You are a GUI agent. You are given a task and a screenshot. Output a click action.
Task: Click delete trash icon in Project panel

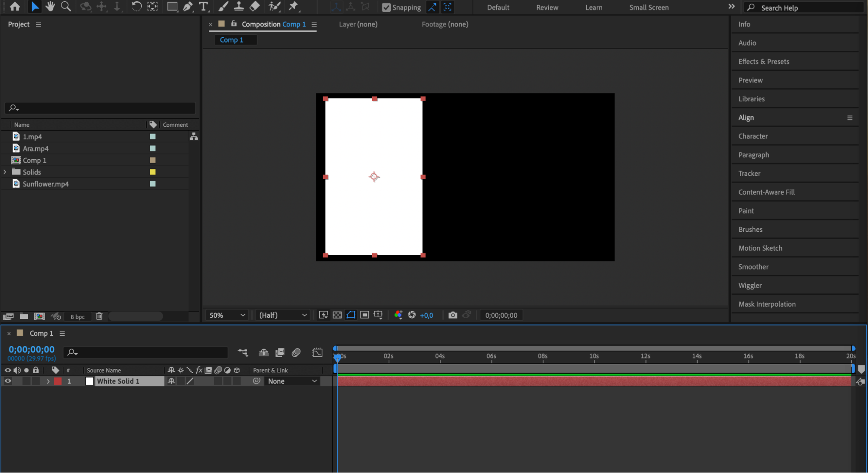[99, 316]
